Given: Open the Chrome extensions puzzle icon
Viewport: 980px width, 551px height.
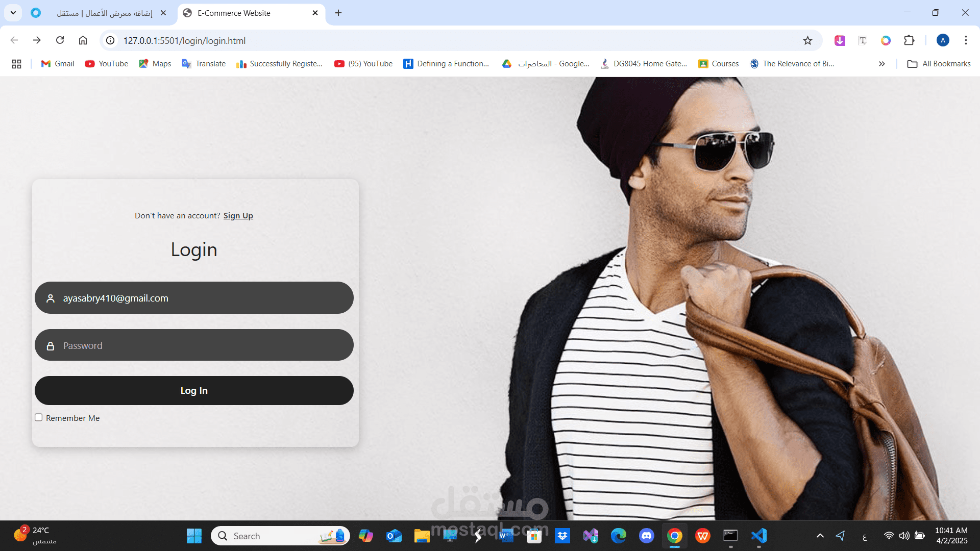Looking at the screenshot, I should pos(909,40).
